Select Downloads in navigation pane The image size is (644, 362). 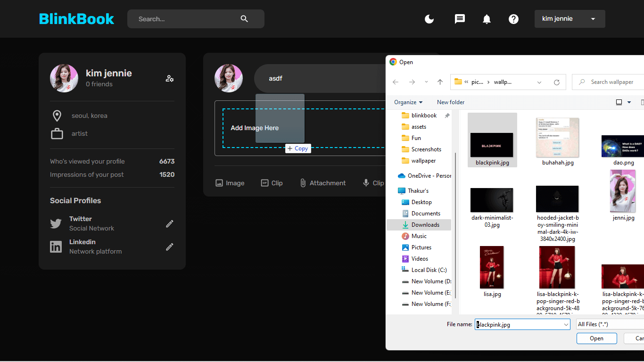(x=419, y=225)
